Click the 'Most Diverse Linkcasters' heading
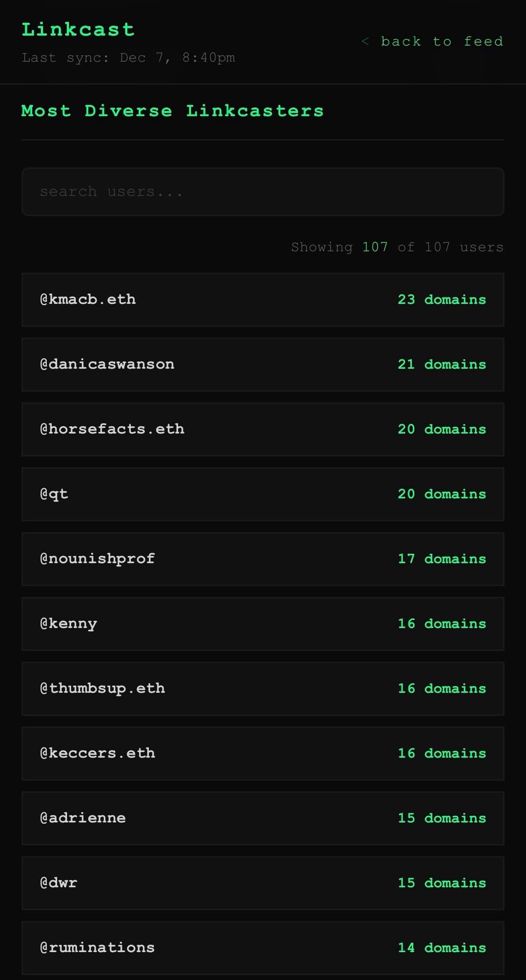Image resolution: width=526 pixels, height=980 pixels. pyautogui.click(x=172, y=111)
